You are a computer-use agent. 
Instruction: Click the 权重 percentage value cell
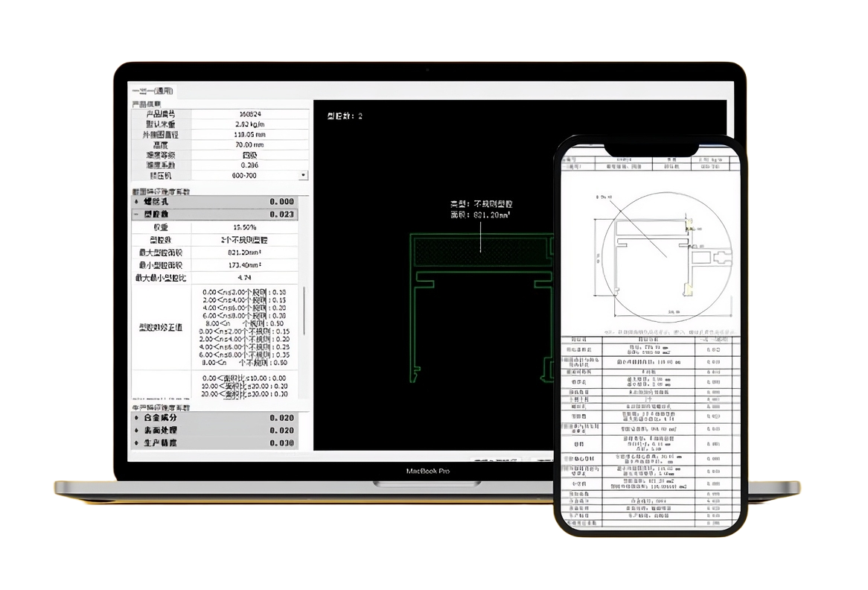[244, 227]
